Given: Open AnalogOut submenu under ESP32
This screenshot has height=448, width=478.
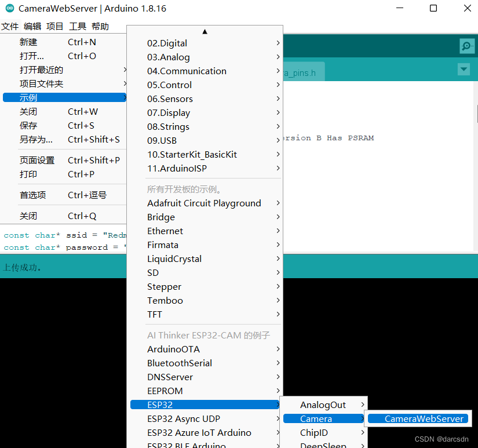Looking at the screenshot, I should 324,405.
